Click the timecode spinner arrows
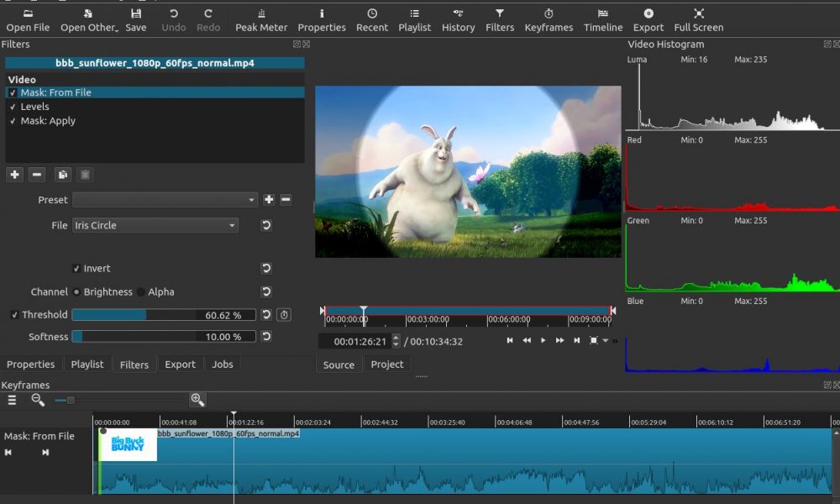The image size is (840, 504). (396, 341)
